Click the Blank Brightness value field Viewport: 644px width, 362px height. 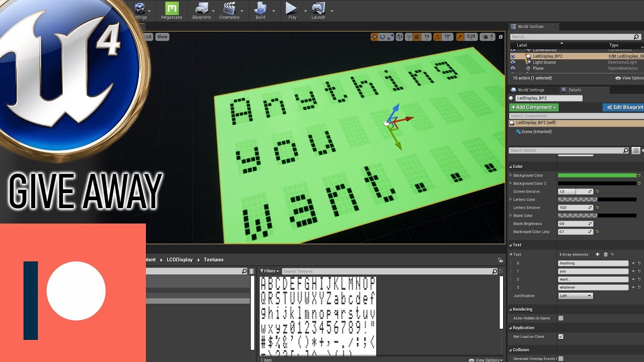point(576,224)
